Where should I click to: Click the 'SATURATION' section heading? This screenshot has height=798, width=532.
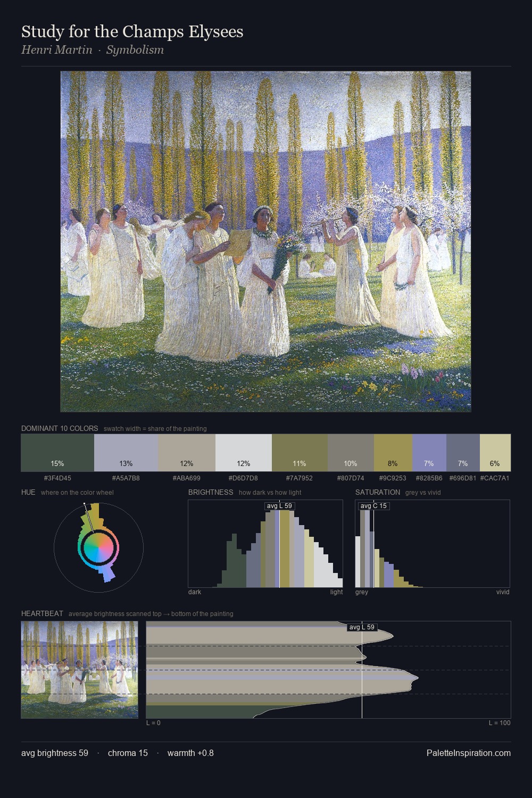(x=378, y=492)
